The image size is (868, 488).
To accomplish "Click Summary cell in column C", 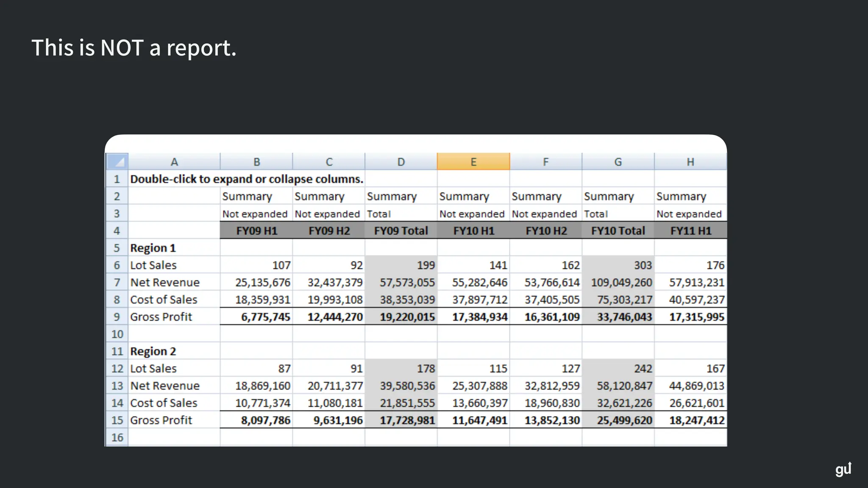I will tap(329, 196).
